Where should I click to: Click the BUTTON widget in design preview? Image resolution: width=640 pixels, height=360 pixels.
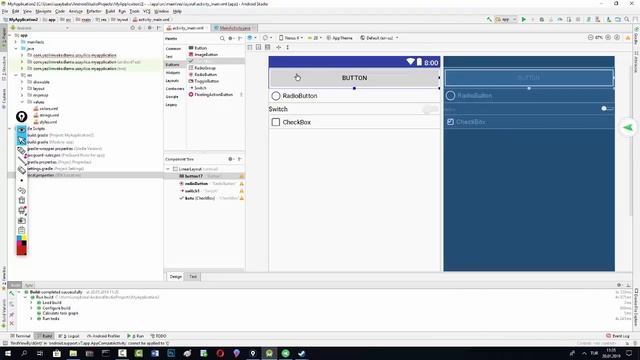(x=354, y=78)
